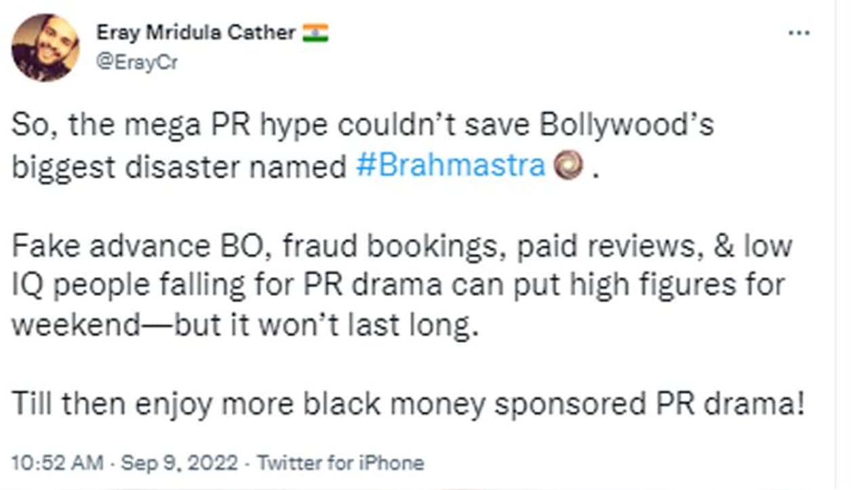Click the words "fraud bookings"
Screen dimensions: 868x490
point(395,246)
